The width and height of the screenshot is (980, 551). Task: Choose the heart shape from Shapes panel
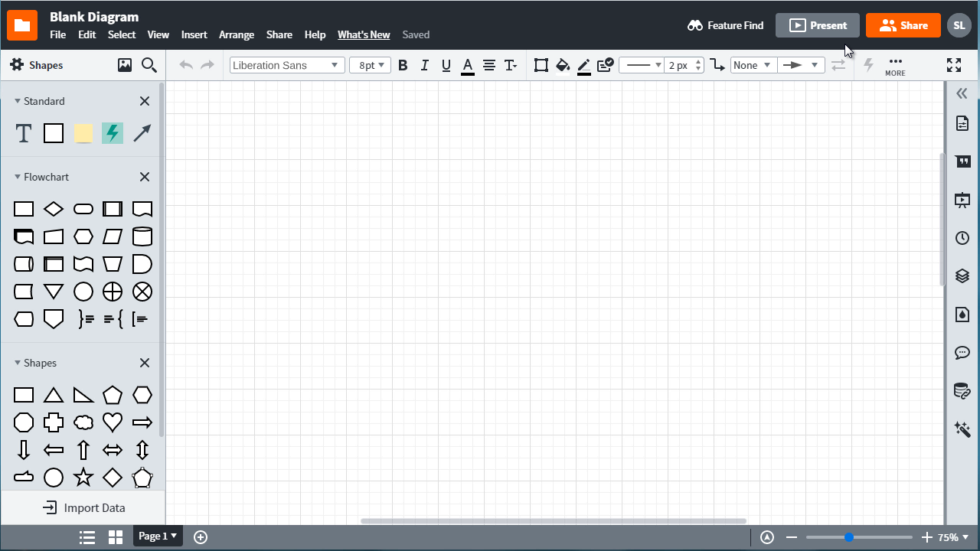point(113,422)
